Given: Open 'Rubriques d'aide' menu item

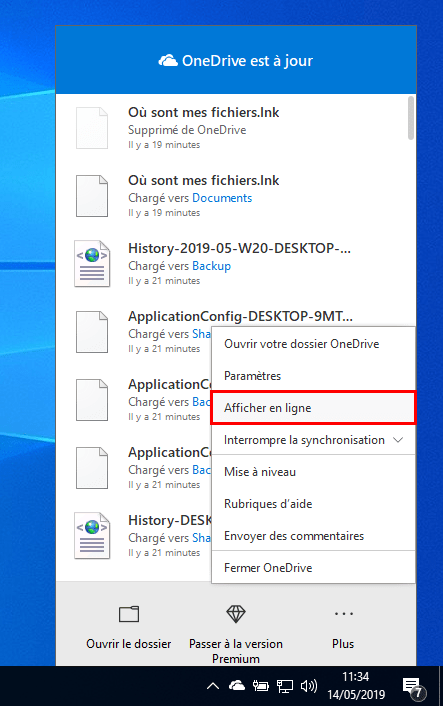Looking at the screenshot, I should click(313, 503).
